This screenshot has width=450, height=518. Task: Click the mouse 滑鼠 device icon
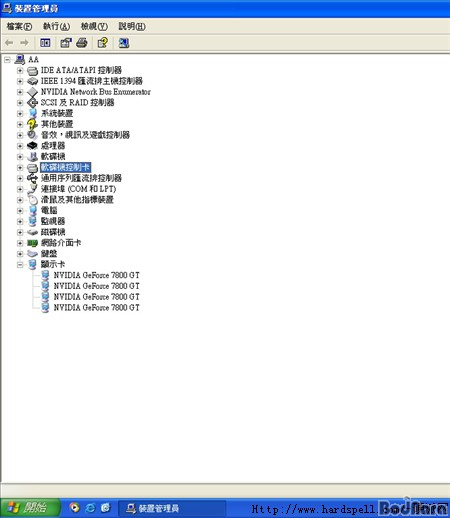coord(33,200)
